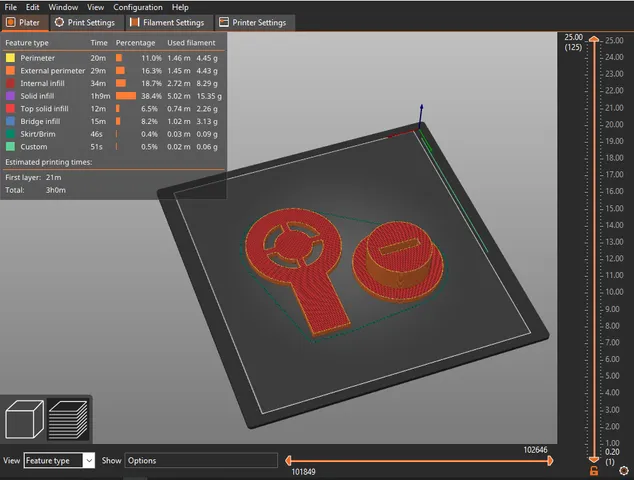634x480 pixels.
Task: Toggle the layer slider lock icon
Action: (594, 471)
